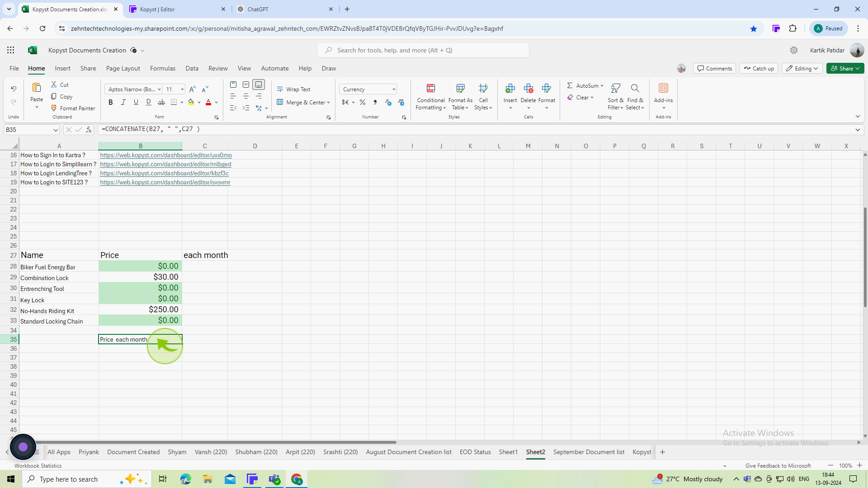
Task: Apply comma style number format
Action: pyautogui.click(x=375, y=103)
